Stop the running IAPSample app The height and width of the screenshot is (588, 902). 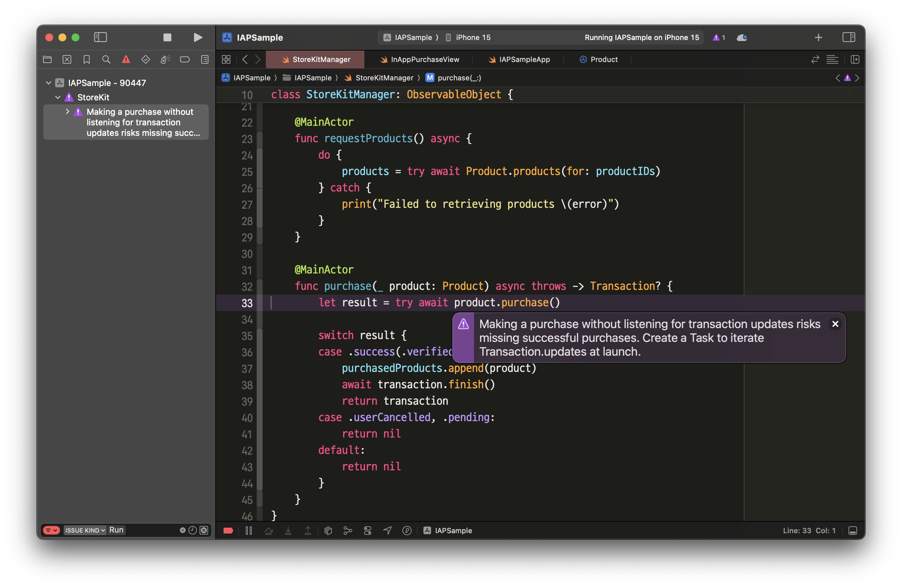point(167,37)
